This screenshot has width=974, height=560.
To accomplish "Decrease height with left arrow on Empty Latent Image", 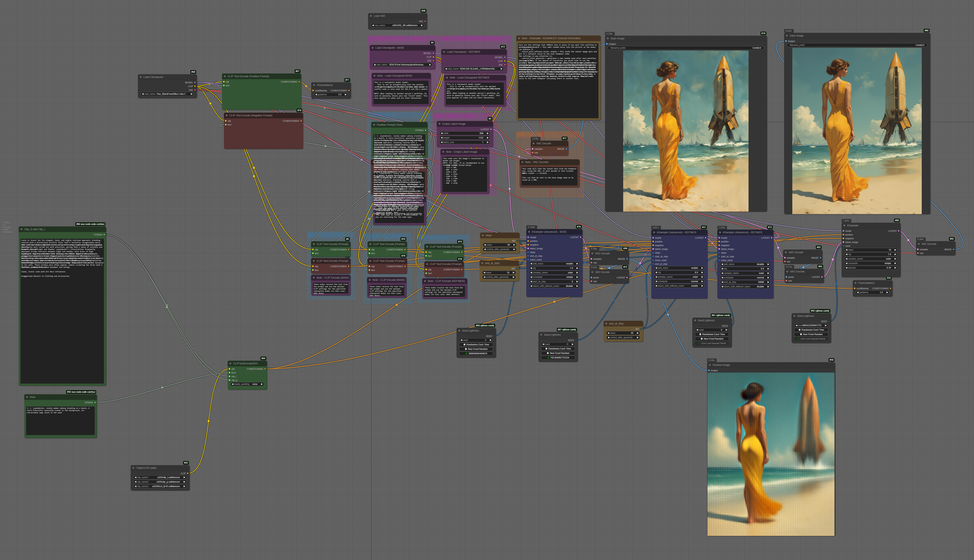I will 442,138.
